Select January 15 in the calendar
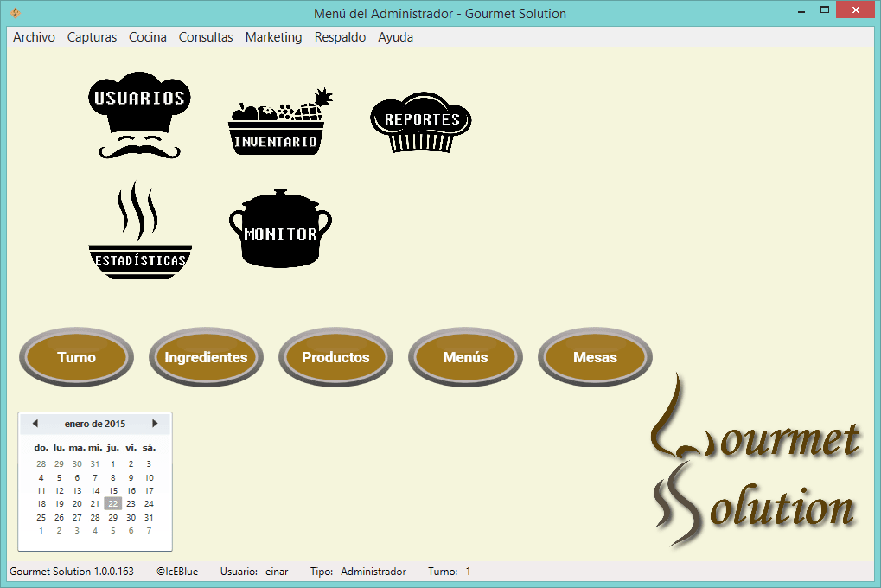 pos(112,490)
